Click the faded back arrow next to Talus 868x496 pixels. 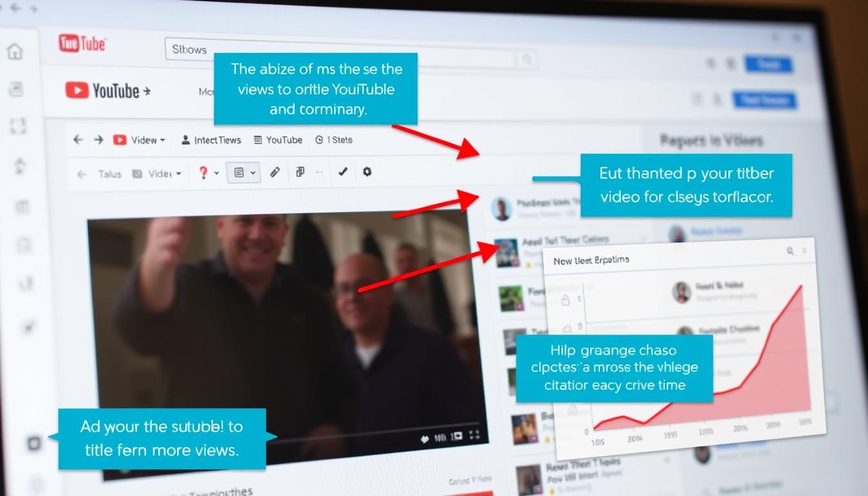(x=81, y=174)
